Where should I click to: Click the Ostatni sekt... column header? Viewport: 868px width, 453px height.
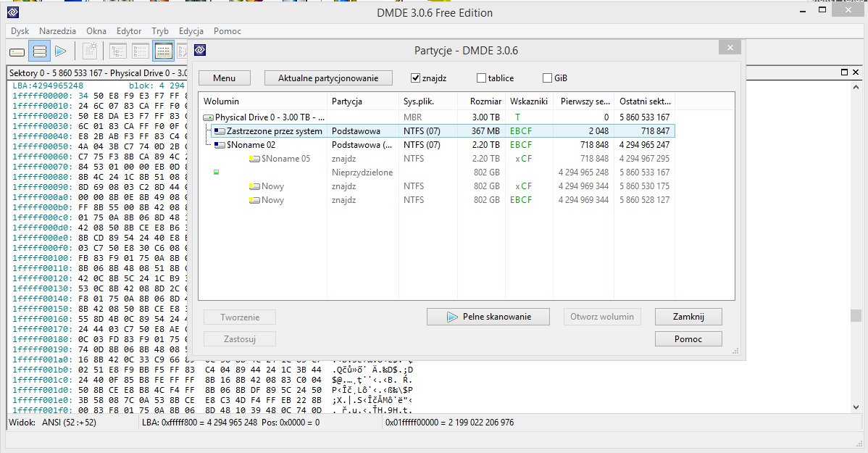coord(644,101)
